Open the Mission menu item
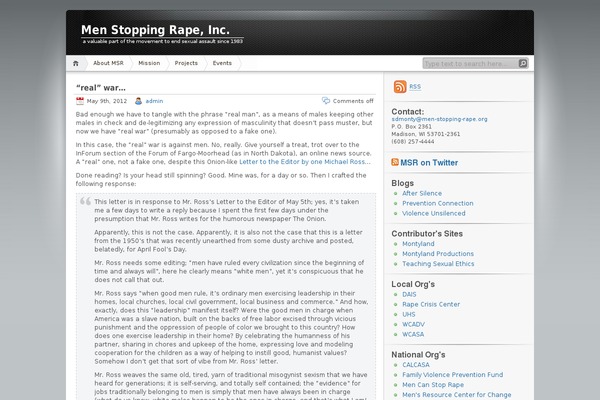This screenshot has height=400, width=600. [149, 63]
